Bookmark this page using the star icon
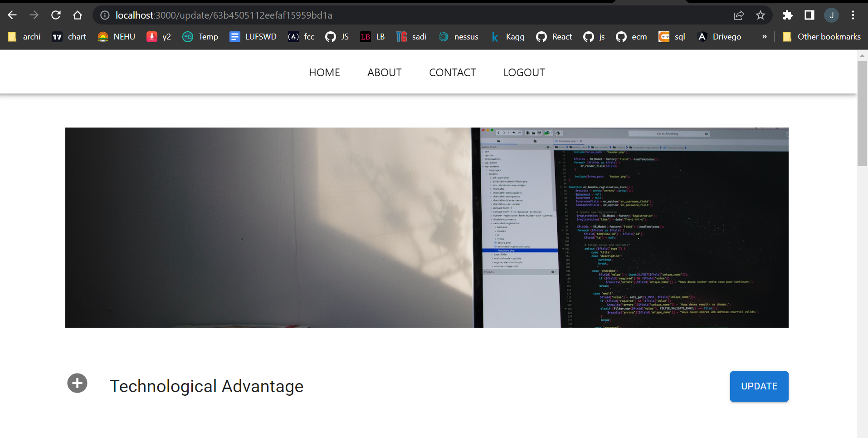Screen dimensions: 868x438 (761, 15)
